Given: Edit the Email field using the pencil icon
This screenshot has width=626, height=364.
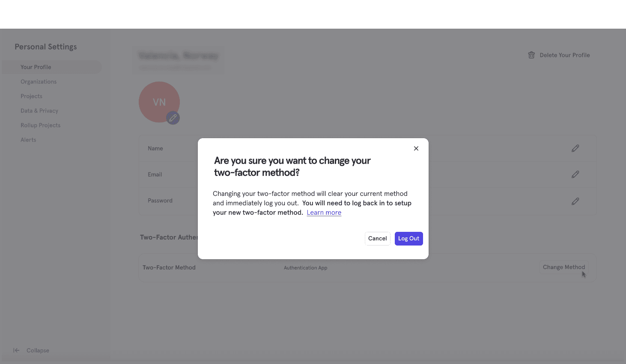Looking at the screenshot, I should click(x=575, y=174).
